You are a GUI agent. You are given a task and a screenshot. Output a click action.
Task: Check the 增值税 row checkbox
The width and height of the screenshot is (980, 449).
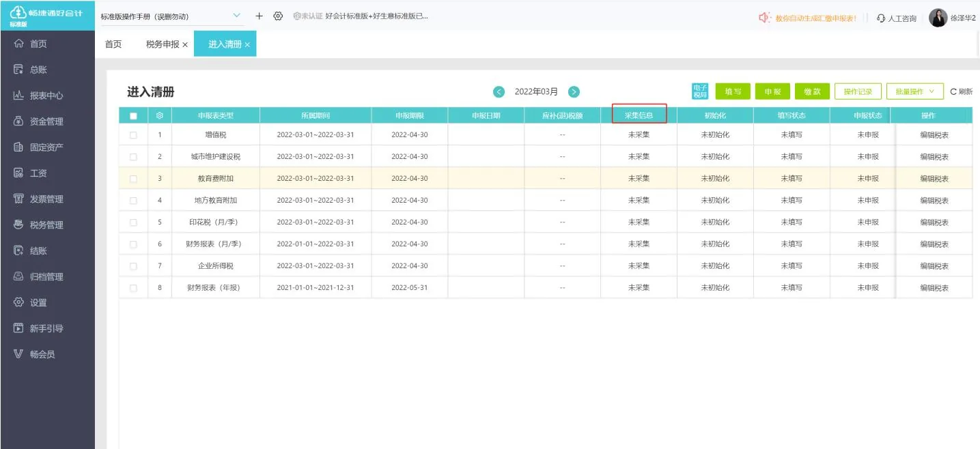133,135
